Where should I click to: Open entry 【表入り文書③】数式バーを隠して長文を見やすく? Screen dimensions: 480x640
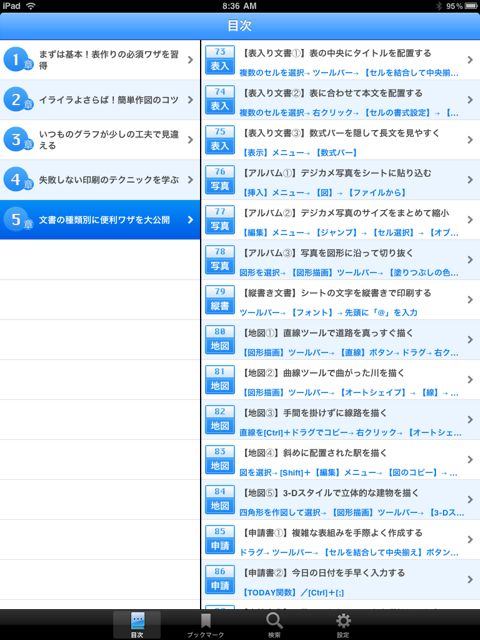point(340,140)
